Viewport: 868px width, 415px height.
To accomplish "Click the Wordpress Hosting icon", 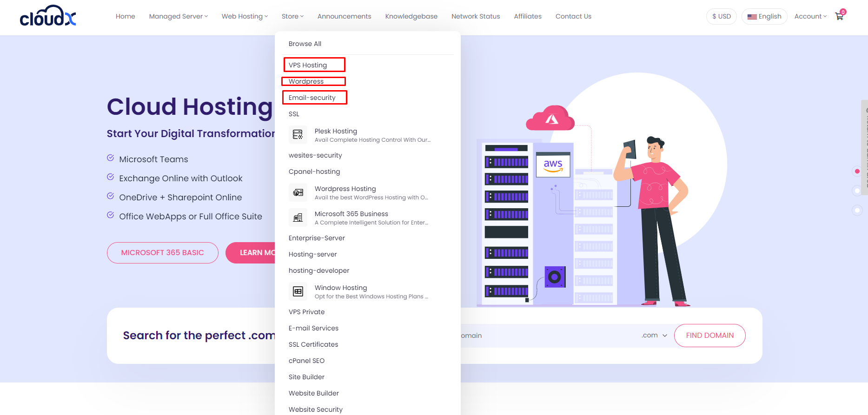I will click(298, 192).
